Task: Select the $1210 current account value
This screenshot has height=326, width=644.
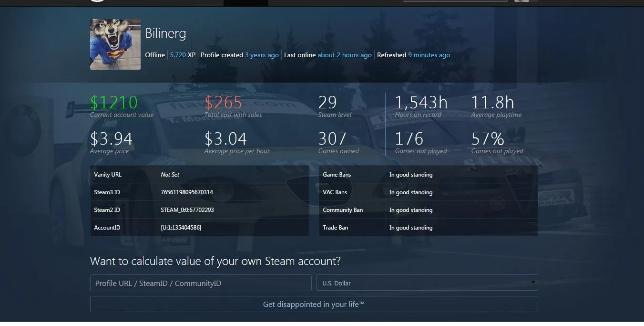Action: pyautogui.click(x=114, y=102)
